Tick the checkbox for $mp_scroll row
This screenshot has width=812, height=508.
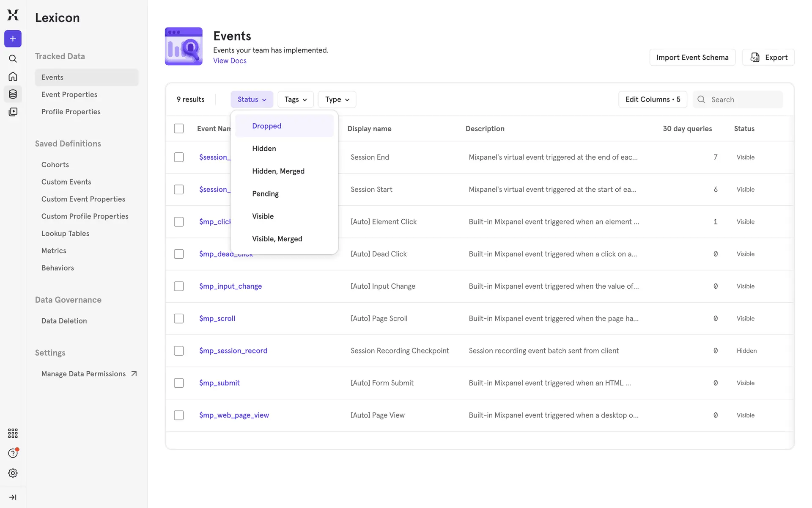click(179, 318)
